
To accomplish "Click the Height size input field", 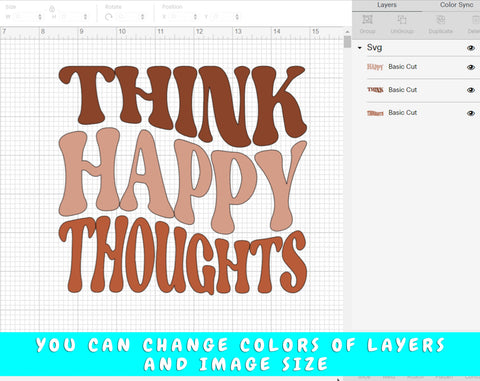I will click(x=71, y=17).
